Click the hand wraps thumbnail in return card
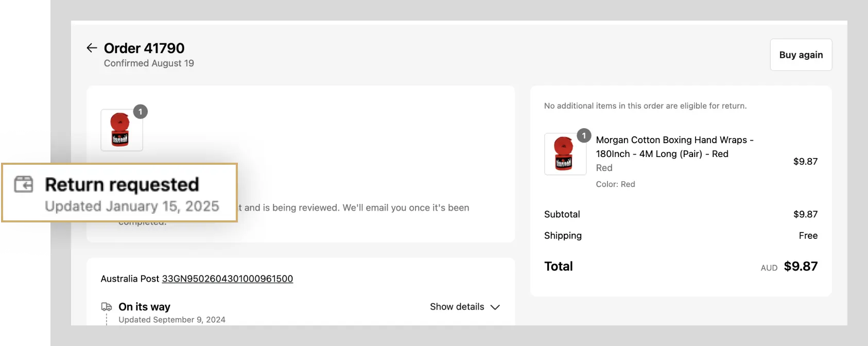 tap(121, 130)
